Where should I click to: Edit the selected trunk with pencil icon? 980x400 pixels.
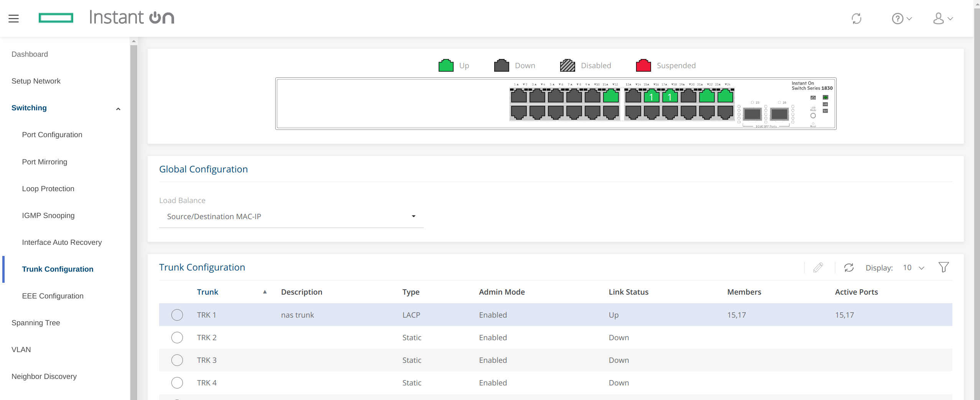[x=818, y=267]
